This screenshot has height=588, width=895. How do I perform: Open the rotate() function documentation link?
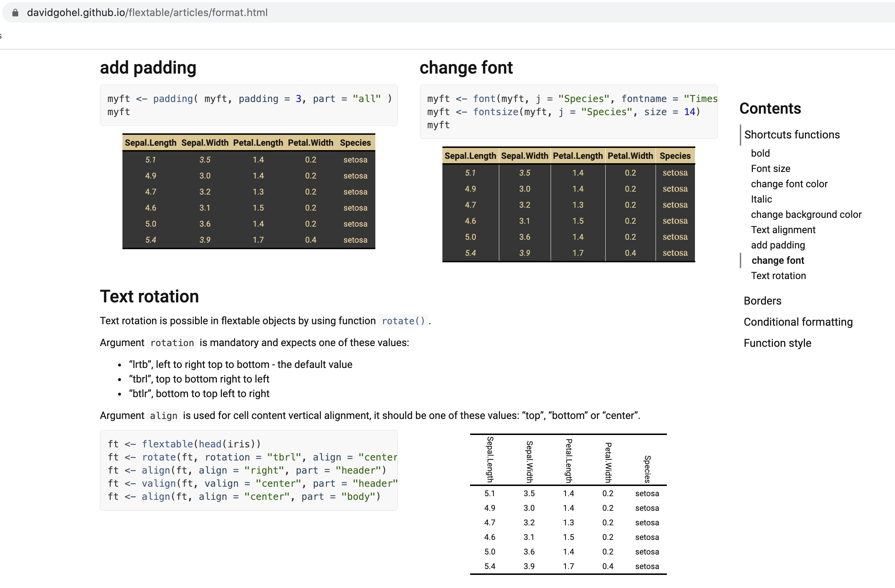coord(403,321)
